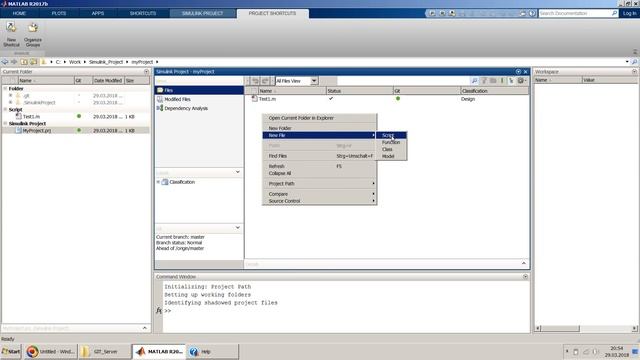Viewport: 640px width, 360px height.
Task: Click the MATLAB R2017b taskbar button
Action: (x=159, y=351)
